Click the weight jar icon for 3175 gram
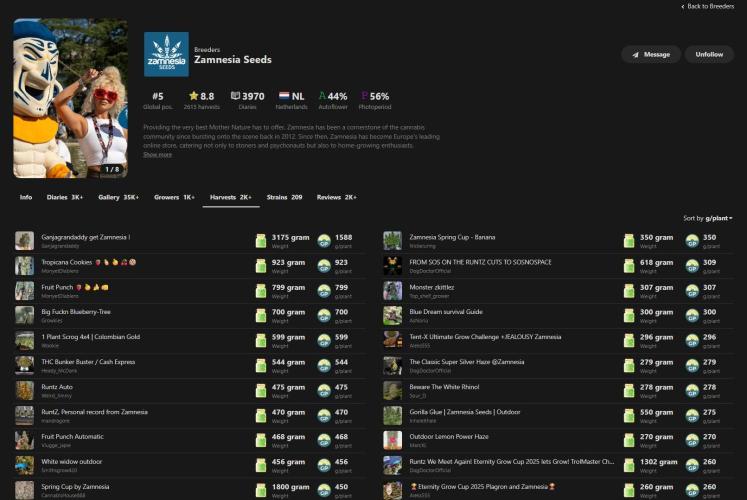Image resolution: width=747 pixels, height=500 pixels. (261, 240)
